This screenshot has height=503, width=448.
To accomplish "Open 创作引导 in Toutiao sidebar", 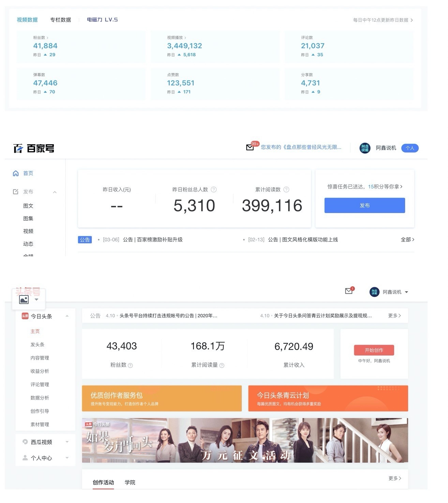I will tap(40, 411).
